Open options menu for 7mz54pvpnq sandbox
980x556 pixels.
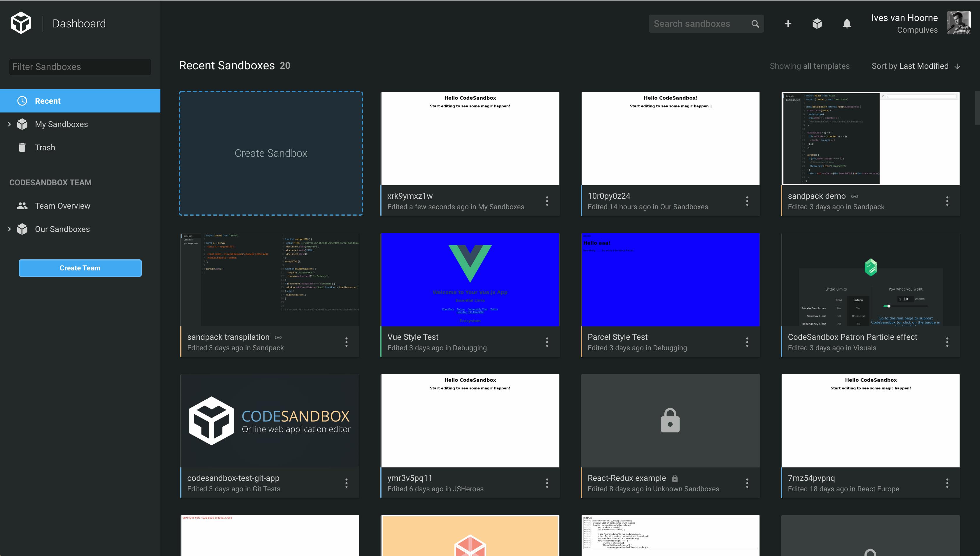[947, 483]
